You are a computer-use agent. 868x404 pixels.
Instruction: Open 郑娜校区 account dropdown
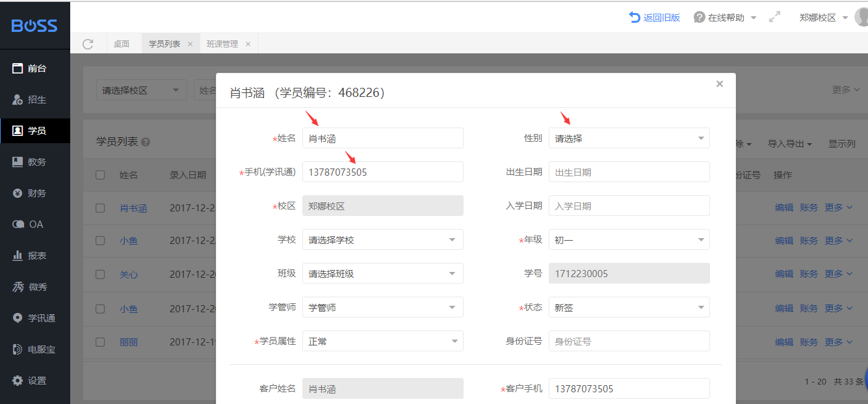[824, 18]
